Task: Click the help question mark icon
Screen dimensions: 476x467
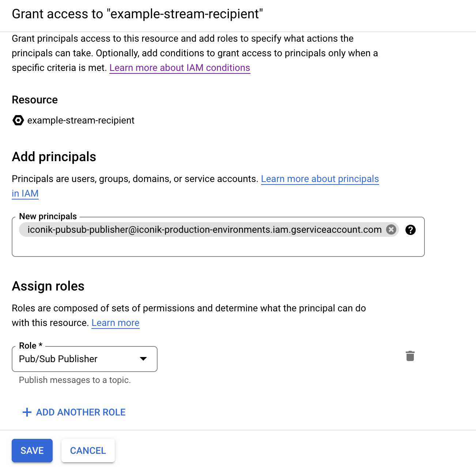Action: click(411, 230)
